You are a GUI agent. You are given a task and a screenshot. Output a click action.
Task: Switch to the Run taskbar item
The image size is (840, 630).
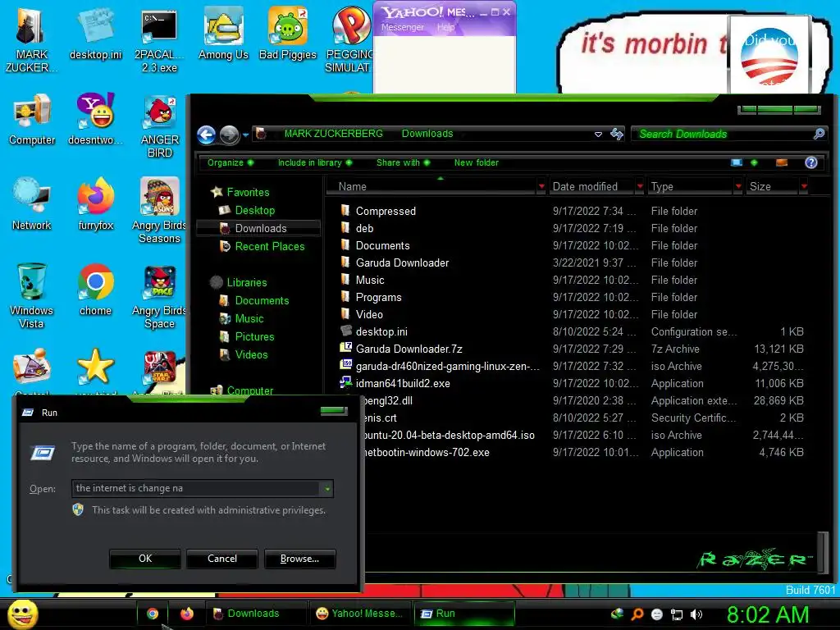click(x=465, y=614)
